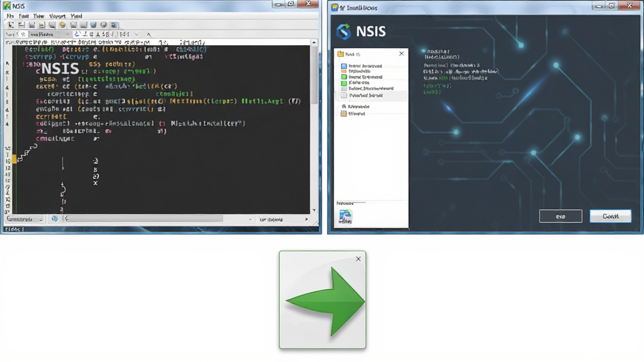Click the blue curved icon beside the combo box
The height and width of the screenshot is (362, 644).
(x=77, y=35)
